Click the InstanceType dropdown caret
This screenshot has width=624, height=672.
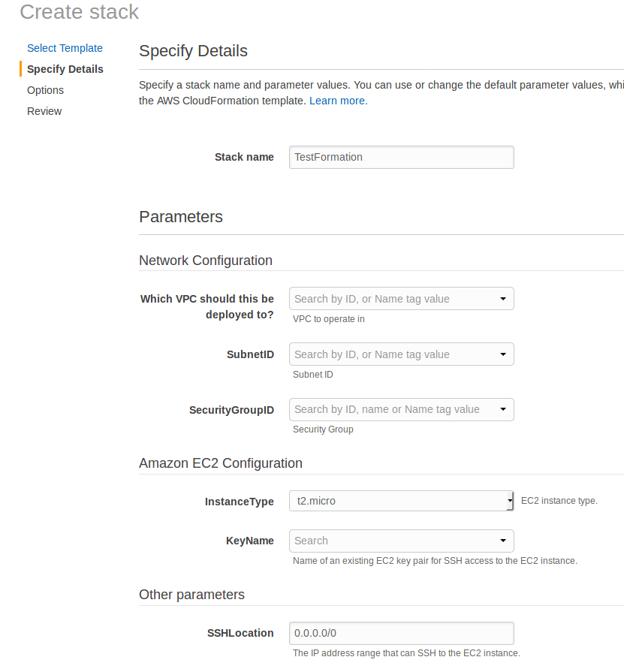tap(510, 501)
